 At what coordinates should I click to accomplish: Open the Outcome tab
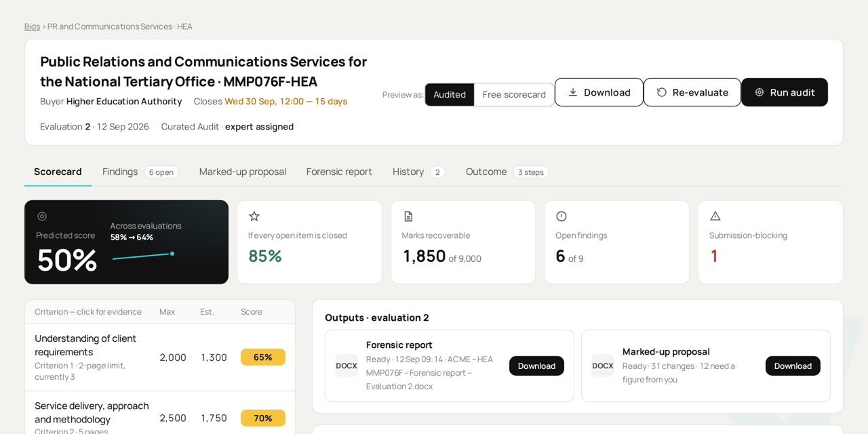(x=507, y=172)
